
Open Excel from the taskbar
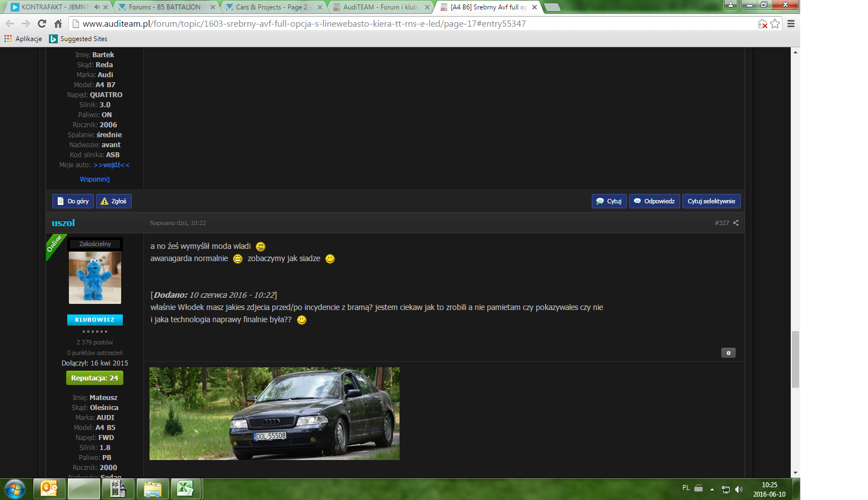click(x=186, y=489)
